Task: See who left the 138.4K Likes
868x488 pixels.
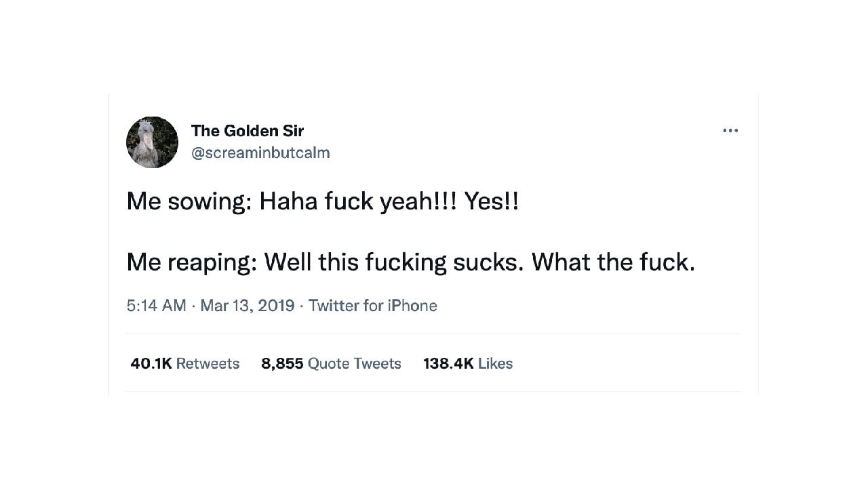Action: click(x=467, y=363)
